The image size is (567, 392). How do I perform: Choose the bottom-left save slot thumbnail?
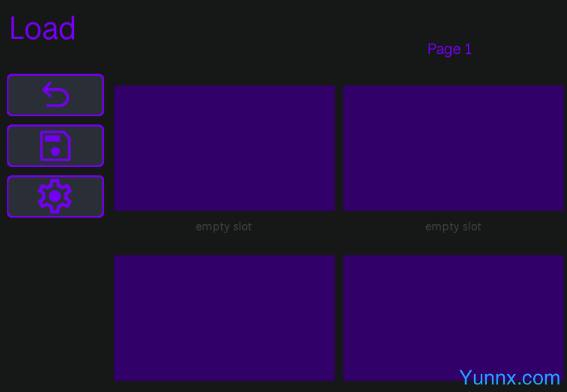pos(223,317)
